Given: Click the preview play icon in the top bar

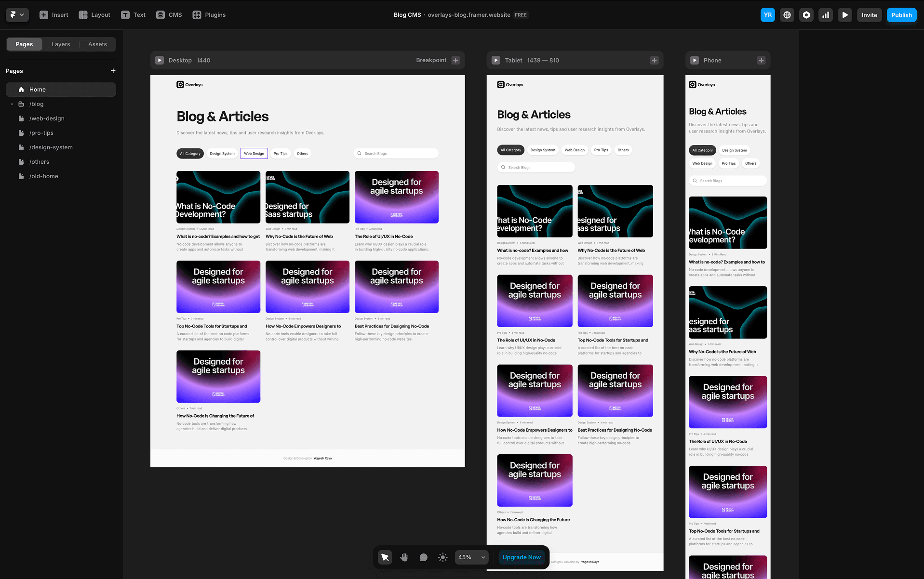Looking at the screenshot, I should tap(845, 15).
